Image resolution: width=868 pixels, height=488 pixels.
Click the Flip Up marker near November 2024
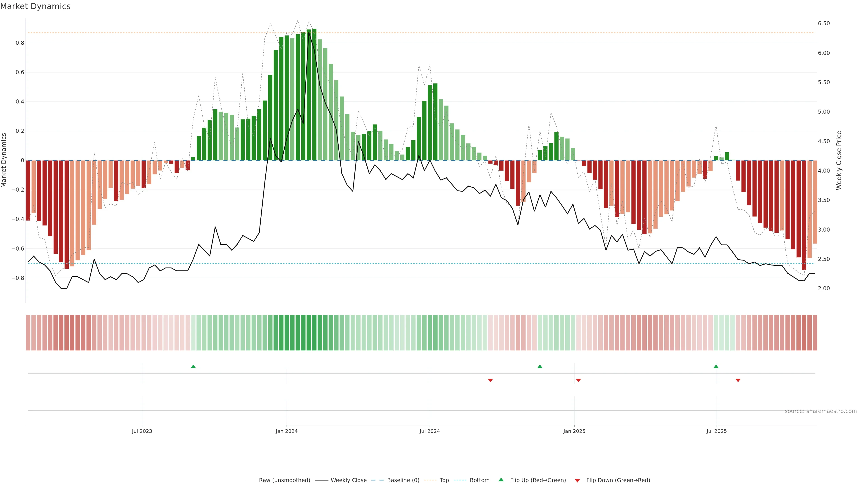(x=540, y=366)
